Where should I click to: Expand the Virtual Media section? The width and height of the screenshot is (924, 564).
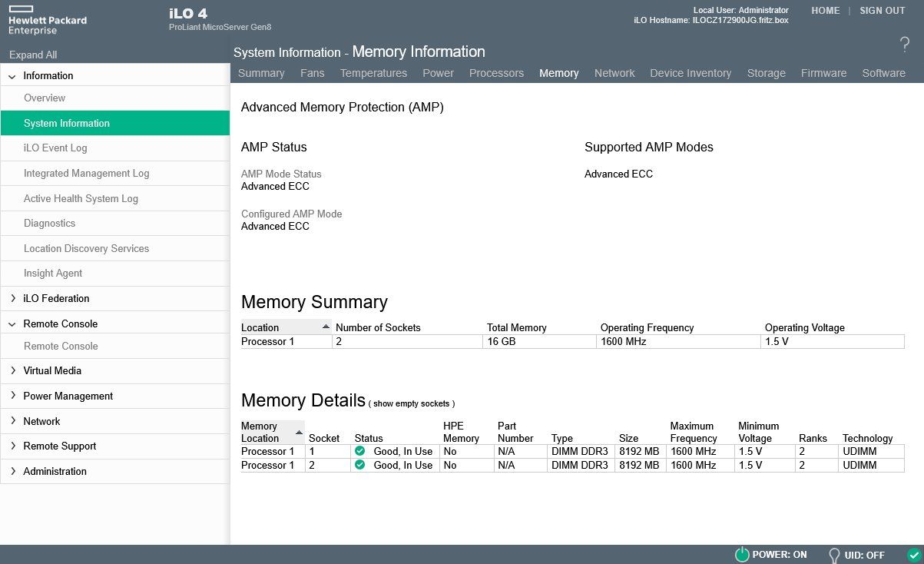pos(12,370)
